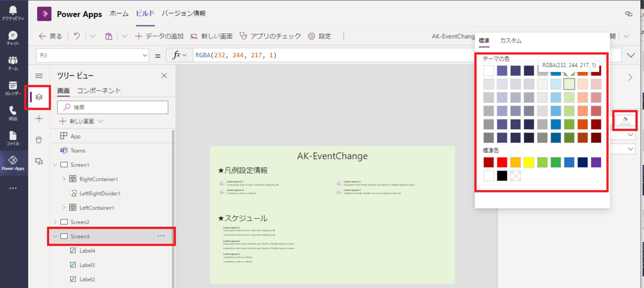Select the 画面 tab in tree view
644x288 pixels.
tap(63, 91)
